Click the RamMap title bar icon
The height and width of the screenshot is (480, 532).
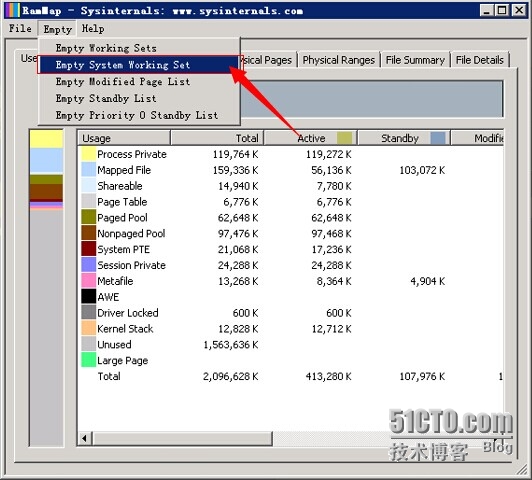pyautogui.click(x=12, y=11)
